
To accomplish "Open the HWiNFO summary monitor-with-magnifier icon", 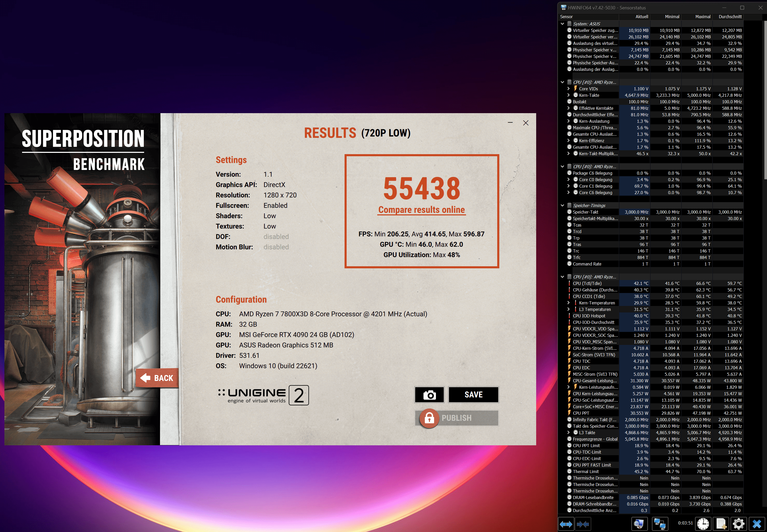I will [639, 524].
